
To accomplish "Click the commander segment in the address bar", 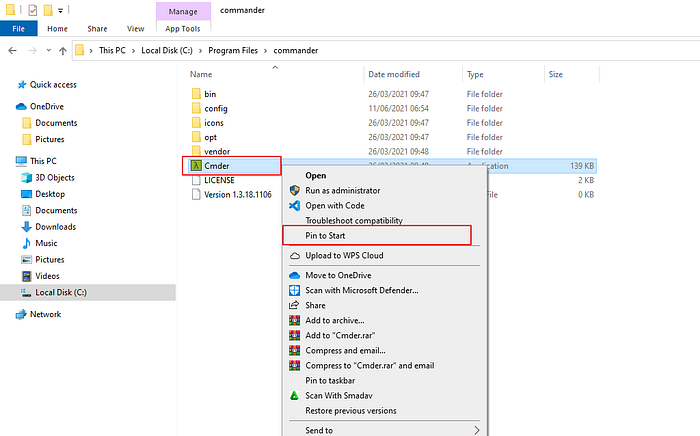I will click(x=296, y=50).
